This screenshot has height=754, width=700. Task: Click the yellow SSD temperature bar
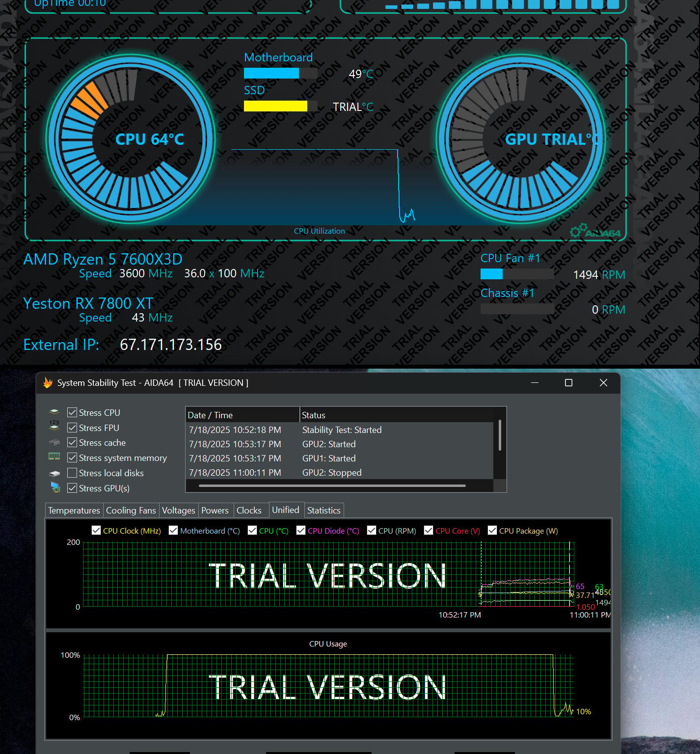(281, 106)
